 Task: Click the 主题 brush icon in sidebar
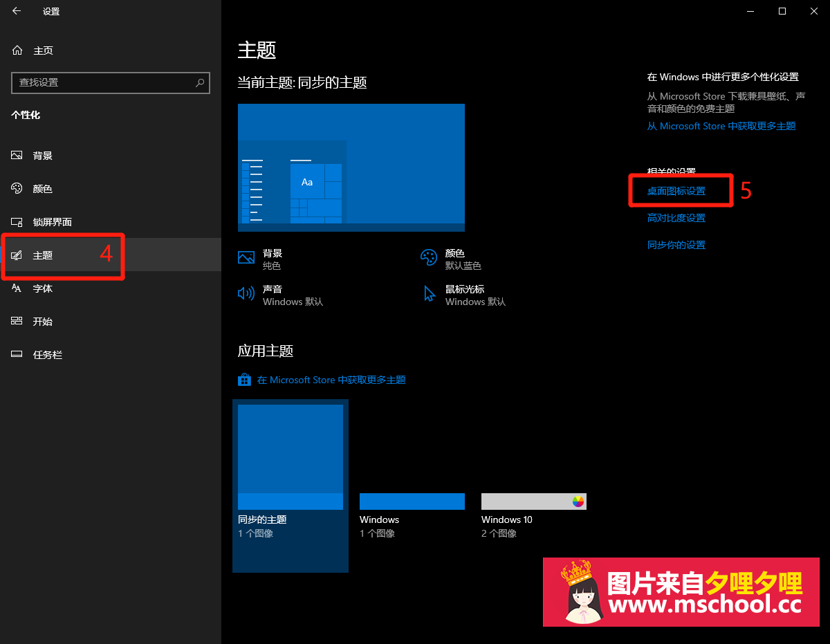click(x=17, y=255)
